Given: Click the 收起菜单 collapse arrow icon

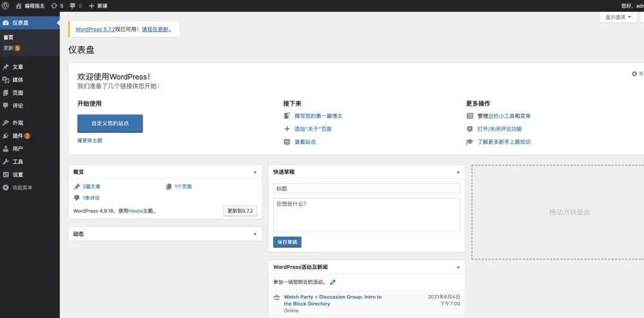Looking at the screenshot, I should pos(6,188).
